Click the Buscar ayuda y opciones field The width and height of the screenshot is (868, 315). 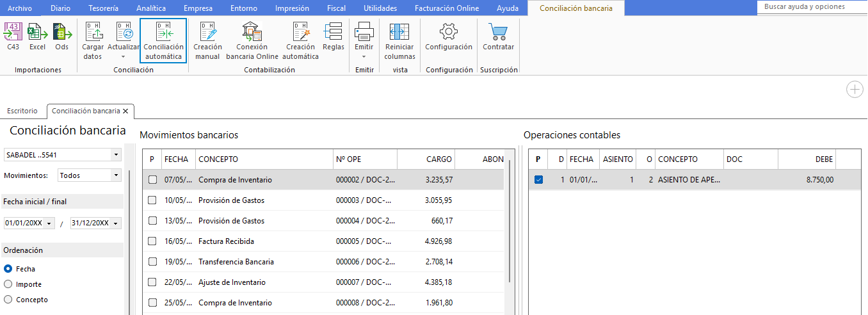tap(812, 6)
